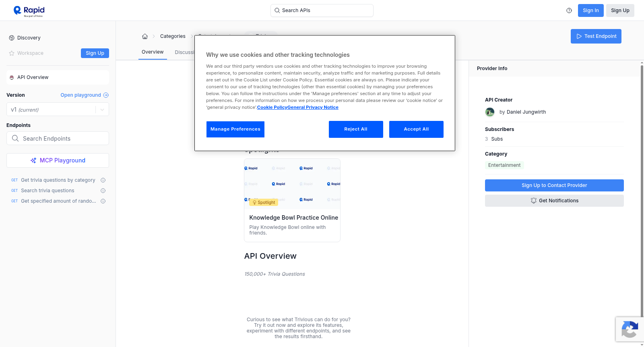Click the Spotlight badge on the card
The image size is (644, 347).
coord(264,202)
